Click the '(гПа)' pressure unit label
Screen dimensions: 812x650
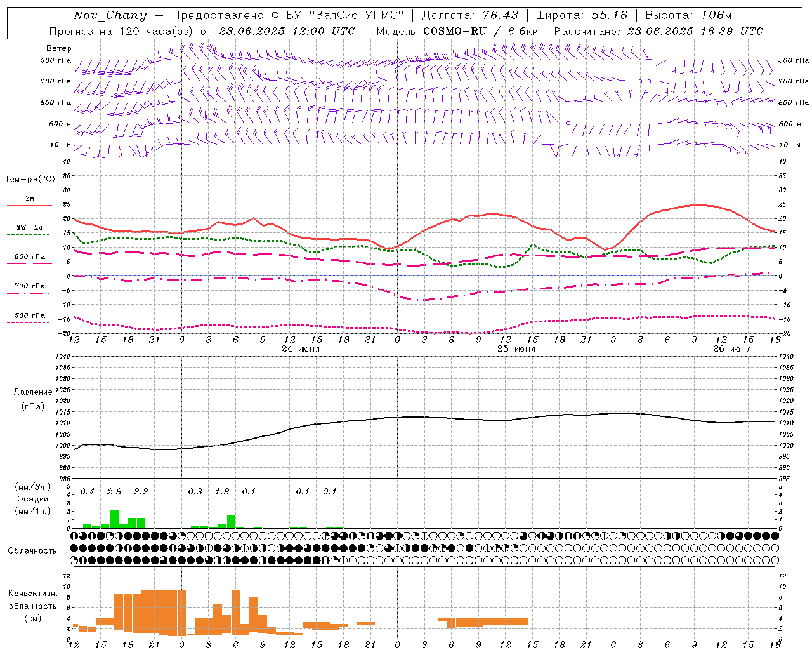tap(33, 407)
